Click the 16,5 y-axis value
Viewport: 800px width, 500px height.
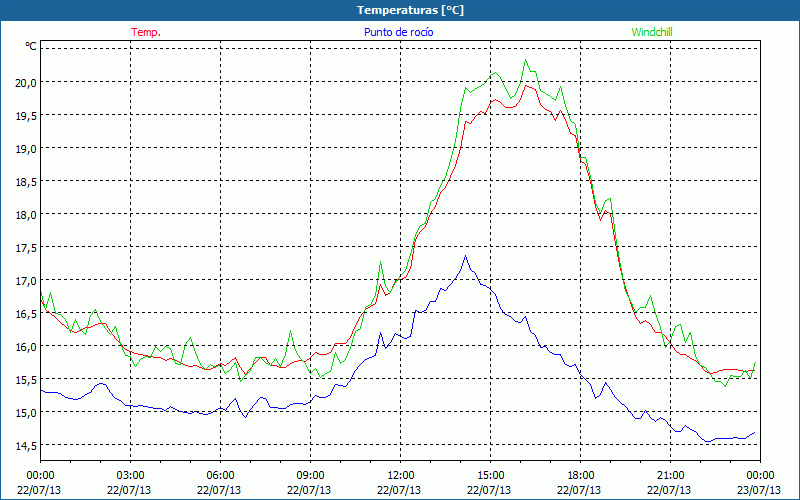pyautogui.click(x=26, y=314)
